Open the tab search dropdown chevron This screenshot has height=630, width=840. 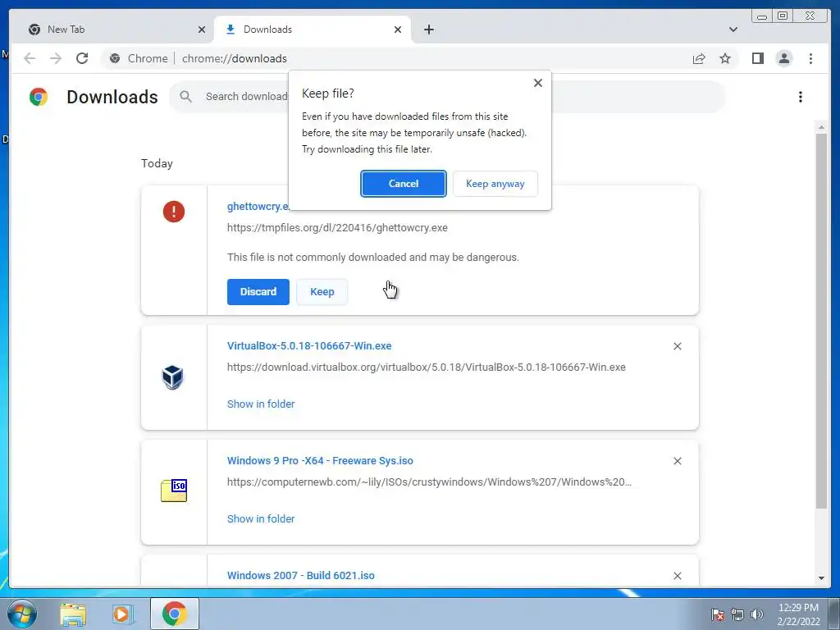[733, 30]
